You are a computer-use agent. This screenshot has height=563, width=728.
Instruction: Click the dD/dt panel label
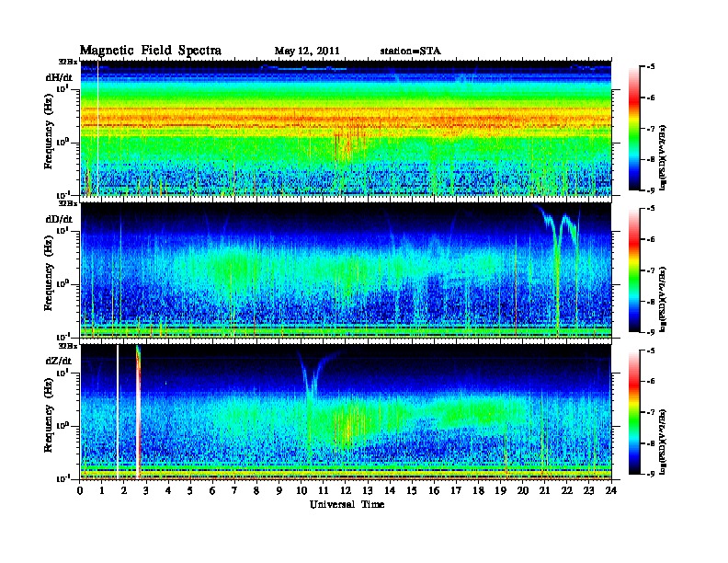pos(59,219)
